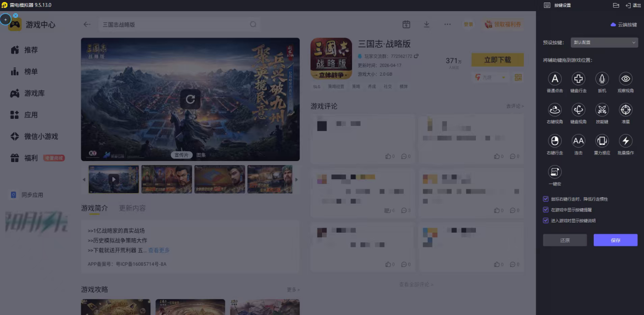This screenshot has width=644, height=315.
Task: Toggle 进入游戏时显示按键说明 checkbox
Action: [545, 220]
